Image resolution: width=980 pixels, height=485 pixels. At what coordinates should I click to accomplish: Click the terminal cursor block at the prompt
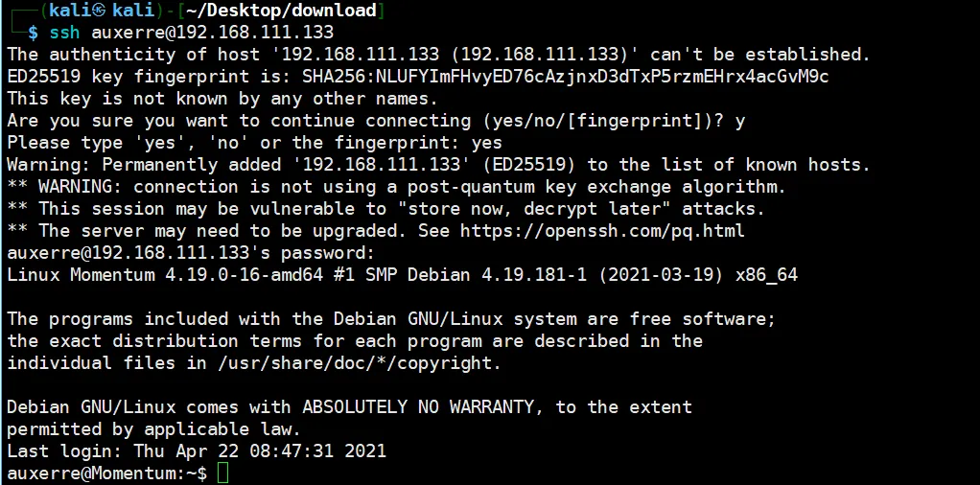click(223, 473)
